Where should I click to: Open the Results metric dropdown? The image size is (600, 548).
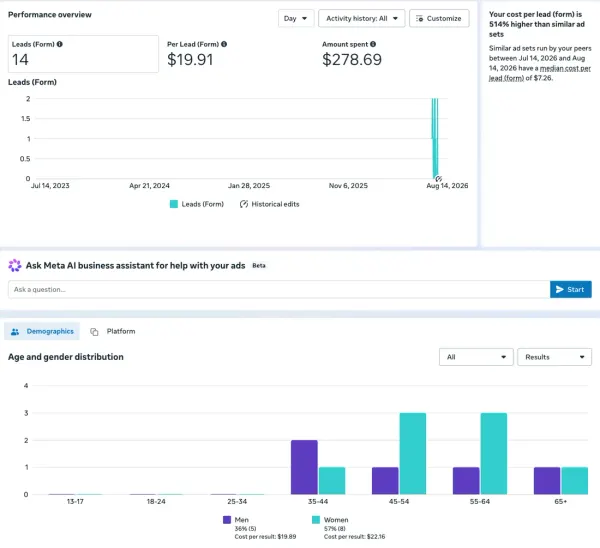(554, 357)
